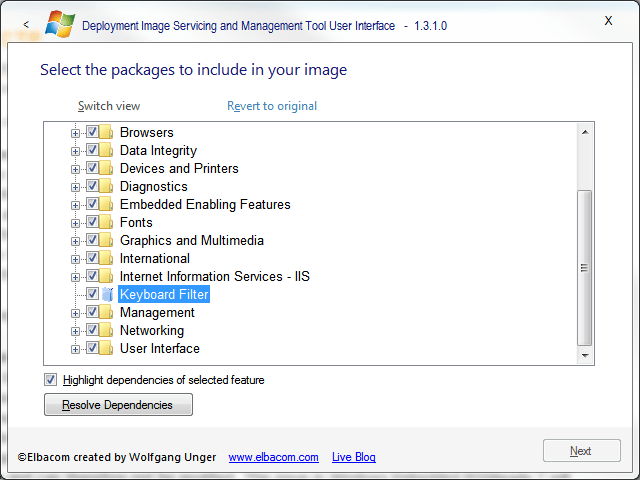Click the User Interface folder icon
640x480 pixels.
tap(106, 348)
